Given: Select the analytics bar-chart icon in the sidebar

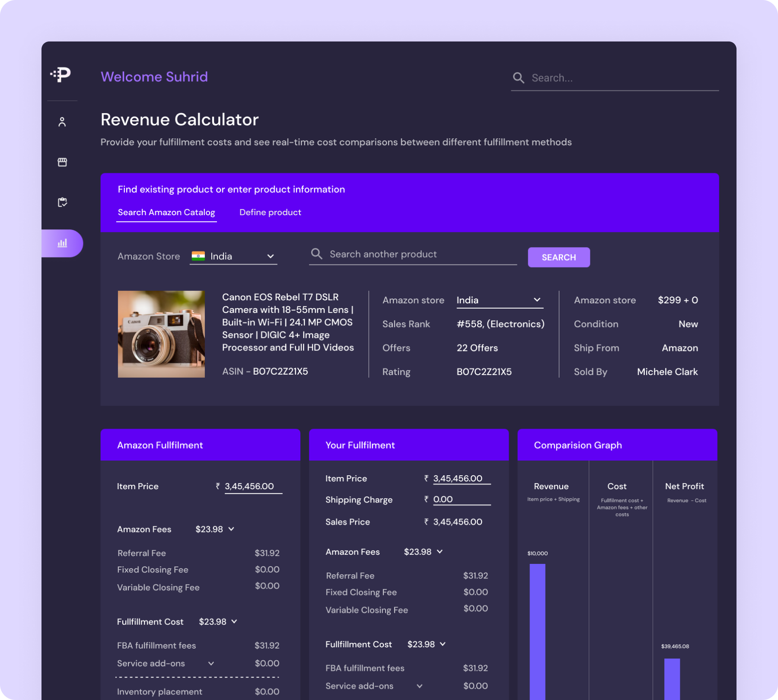Looking at the screenshot, I should [62, 243].
